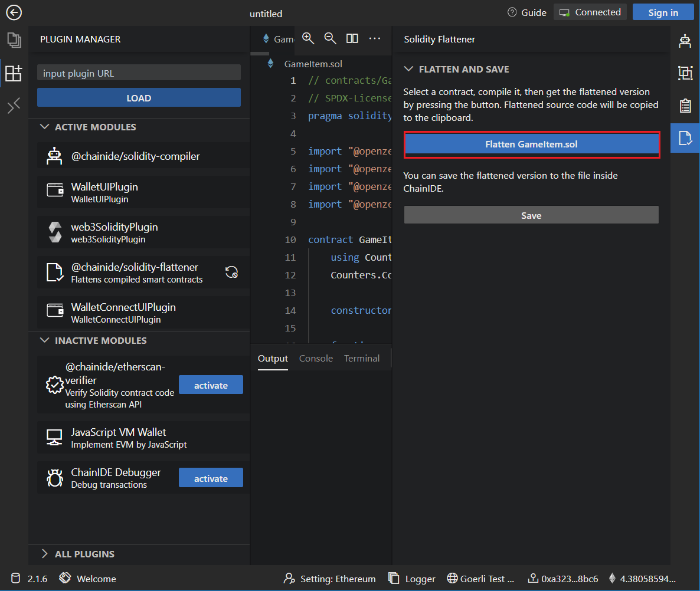The width and height of the screenshot is (700, 591).
Task: Switch to the Console tab
Action: (x=316, y=358)
